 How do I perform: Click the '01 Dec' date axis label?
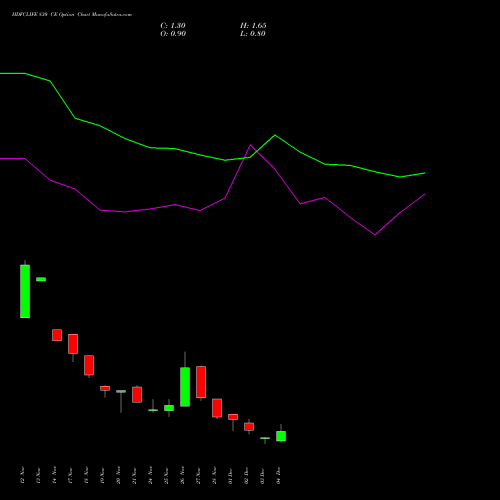230,475
